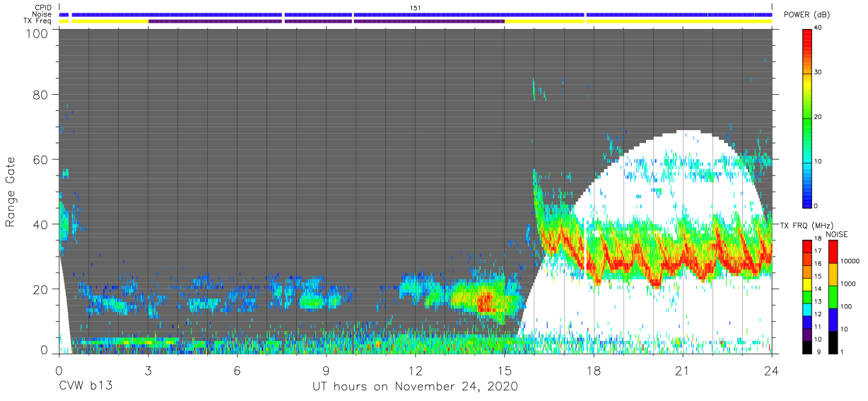The width and height of the screenshot is (868, 401).
Task: Click the red high-power patch near hour 14
Action: click(x=486, y=303)
